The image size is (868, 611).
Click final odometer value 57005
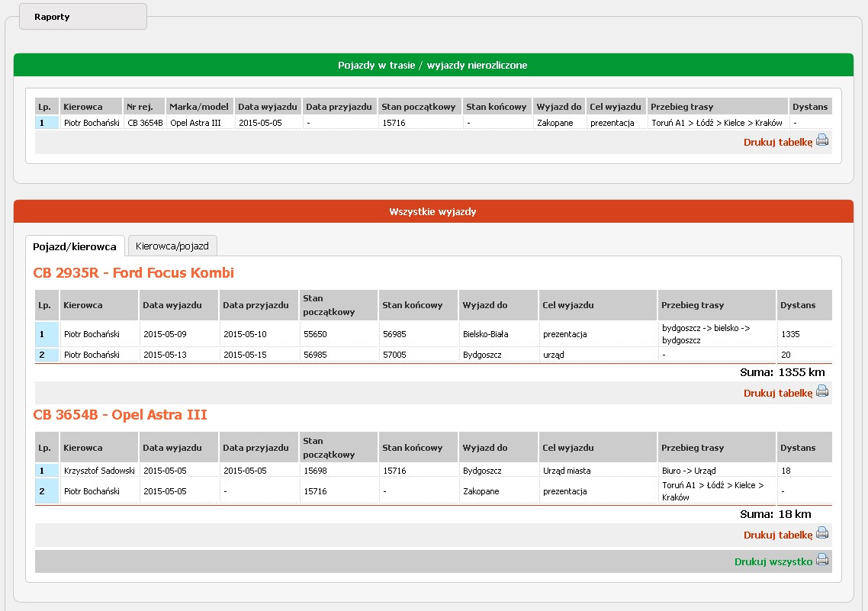tap(394, 355)
